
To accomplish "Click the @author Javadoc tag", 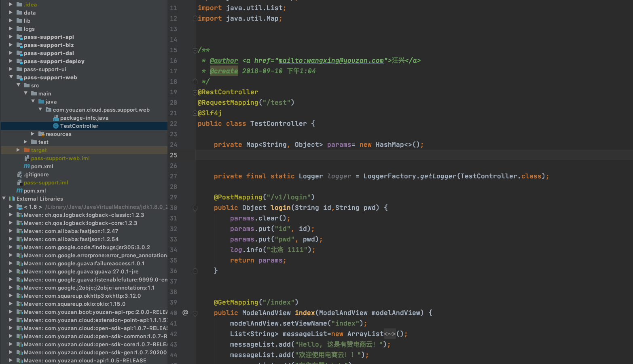I will tap(224, 60).
